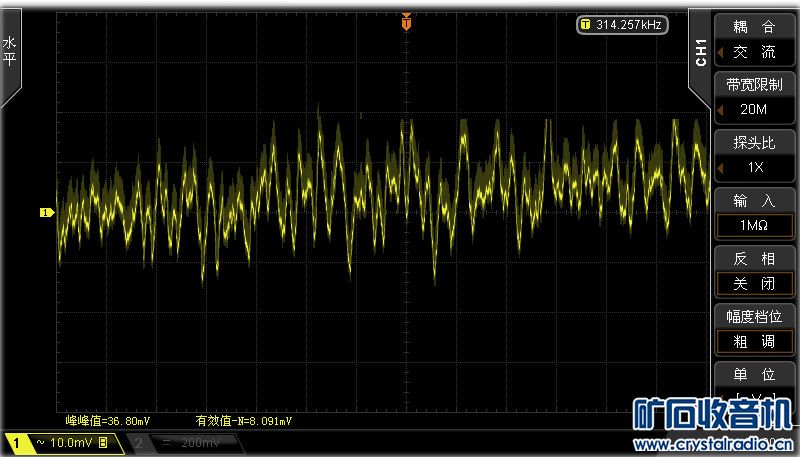Select the channel 2 label at bottom
This screenshot has width=800, height=457.
[x=138, y=442]
